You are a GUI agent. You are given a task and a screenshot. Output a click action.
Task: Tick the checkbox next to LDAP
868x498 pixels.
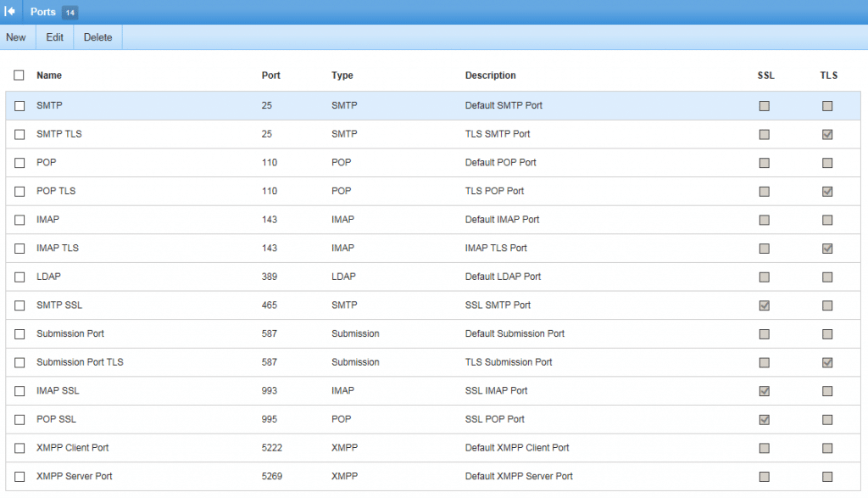(19, 277)
